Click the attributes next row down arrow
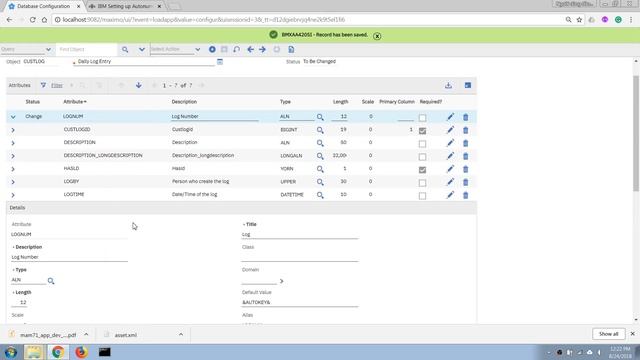The image size is (640, 360). coord(139,85)
